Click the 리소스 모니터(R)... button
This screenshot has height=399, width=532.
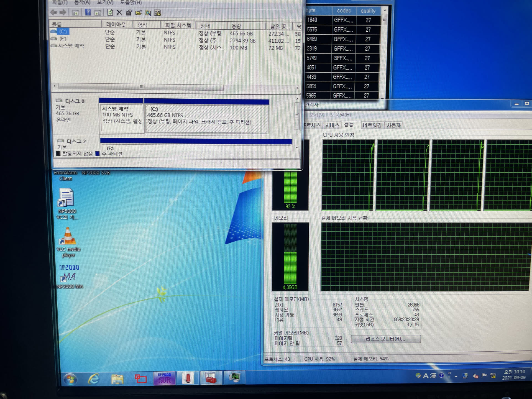point(385,339)
